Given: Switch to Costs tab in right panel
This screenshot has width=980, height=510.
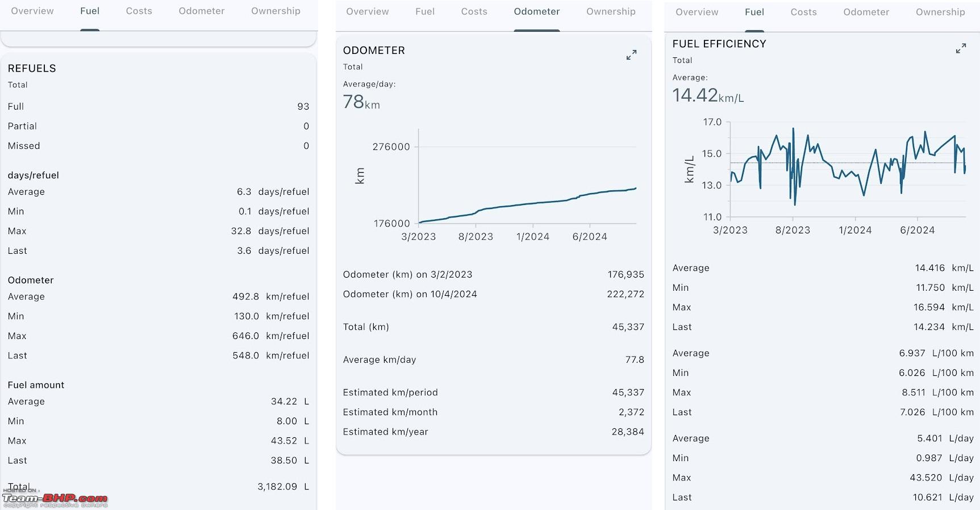Looking at the screenshot, I should [804, 12].
